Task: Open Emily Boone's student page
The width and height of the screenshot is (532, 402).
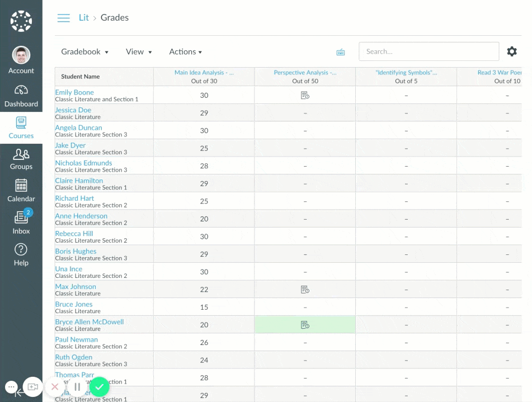Action: point(74,92)
